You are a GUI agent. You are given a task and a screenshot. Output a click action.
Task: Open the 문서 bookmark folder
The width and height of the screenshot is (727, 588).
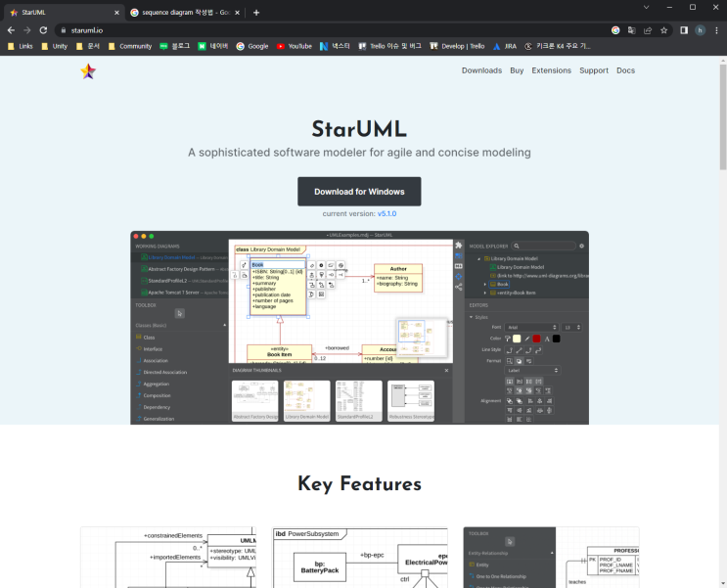click(88, 46)
